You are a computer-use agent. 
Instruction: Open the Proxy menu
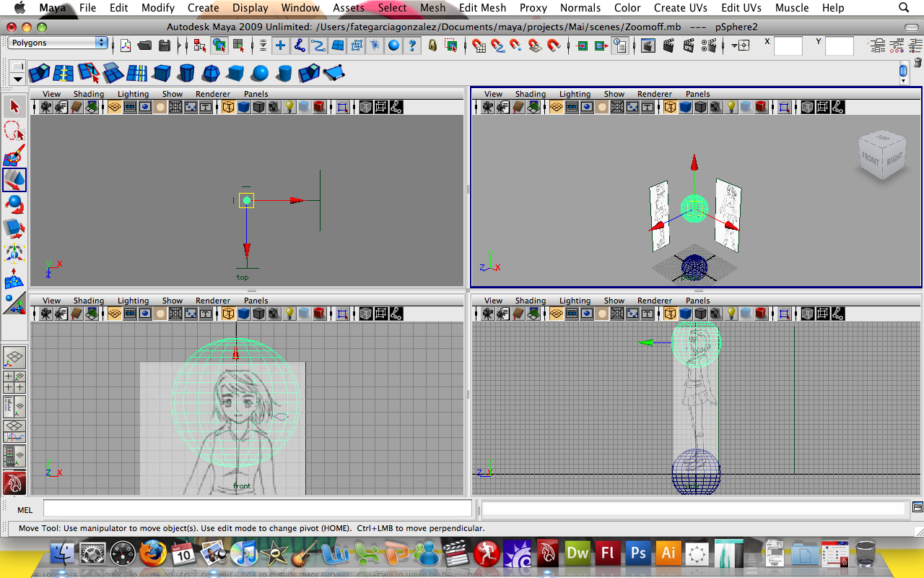pos(533,8)
